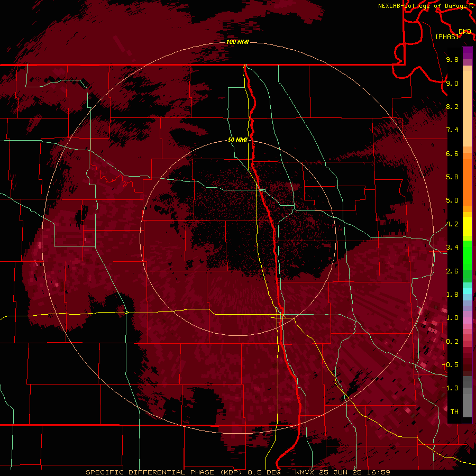Click the -1.3 value on the color scale
The image size is (476, 476).
click(x=451, y=388)
